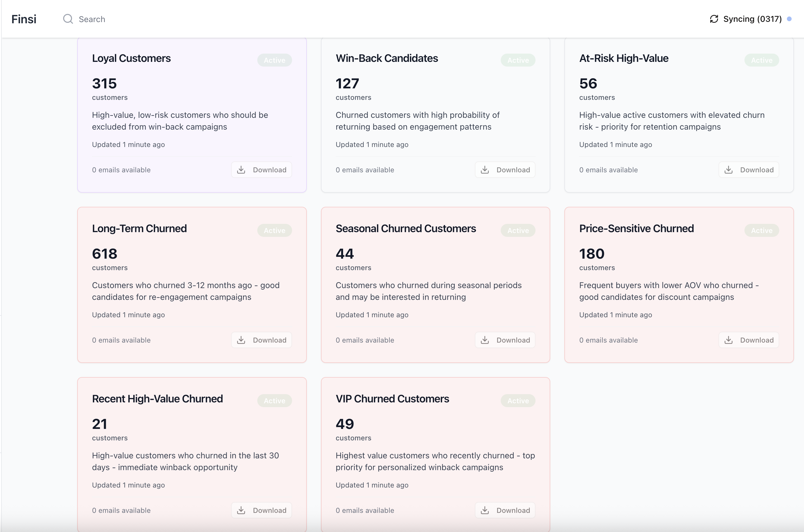Click Active badge on Loyal Customers
Screen dimensions: 804x532
pos(274,60)
